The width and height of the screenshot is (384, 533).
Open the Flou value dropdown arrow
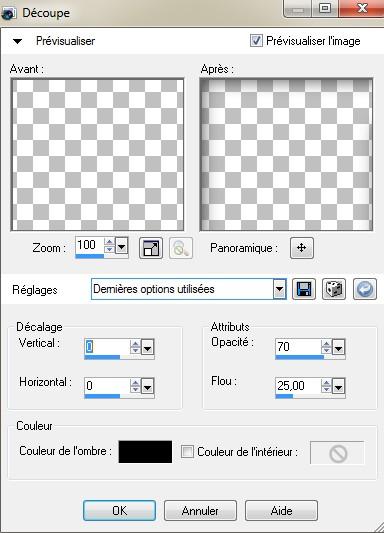(x=338, y=386)
